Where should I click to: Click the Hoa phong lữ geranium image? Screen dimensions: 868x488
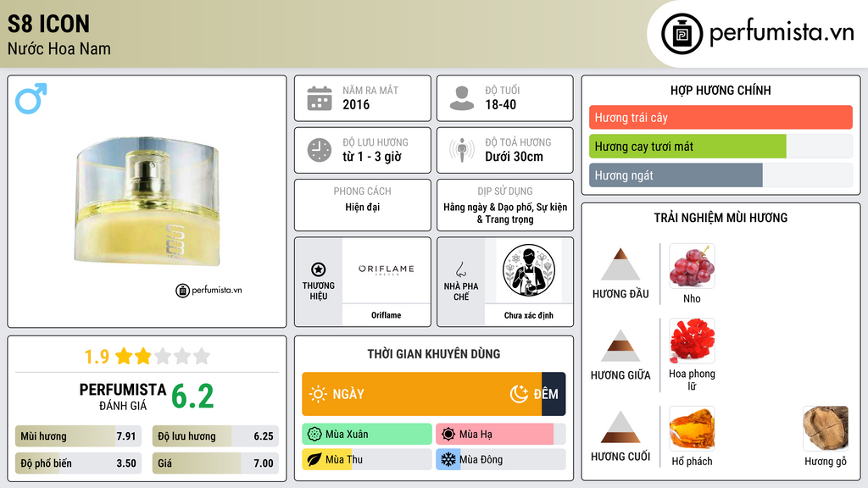pos(692,341)
